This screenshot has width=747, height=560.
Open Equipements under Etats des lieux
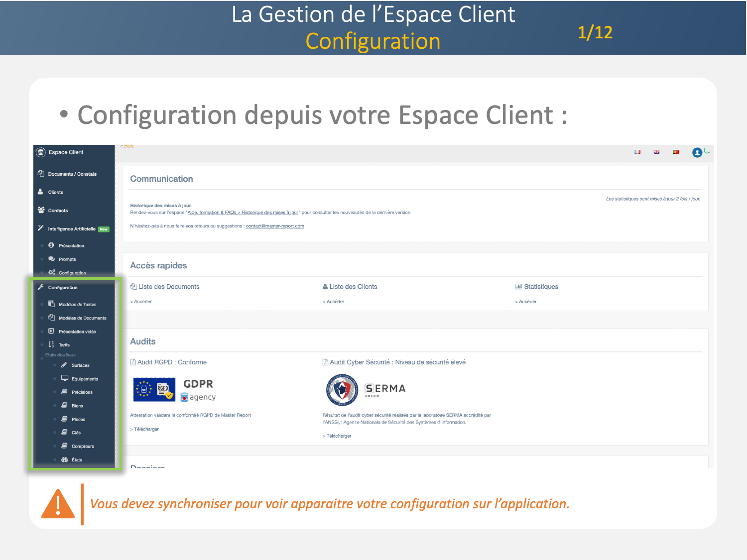click(x=85, y=379)
